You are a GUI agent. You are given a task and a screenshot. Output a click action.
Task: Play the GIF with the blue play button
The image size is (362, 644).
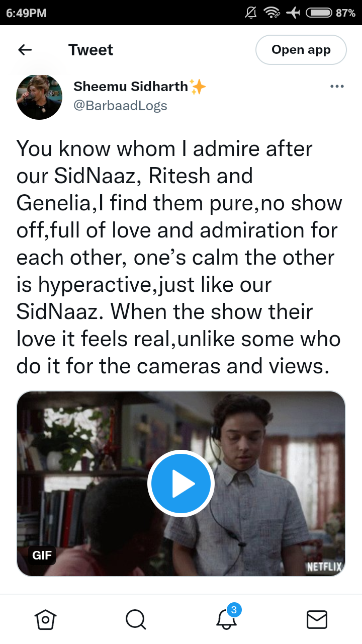(x=181, y=484)
